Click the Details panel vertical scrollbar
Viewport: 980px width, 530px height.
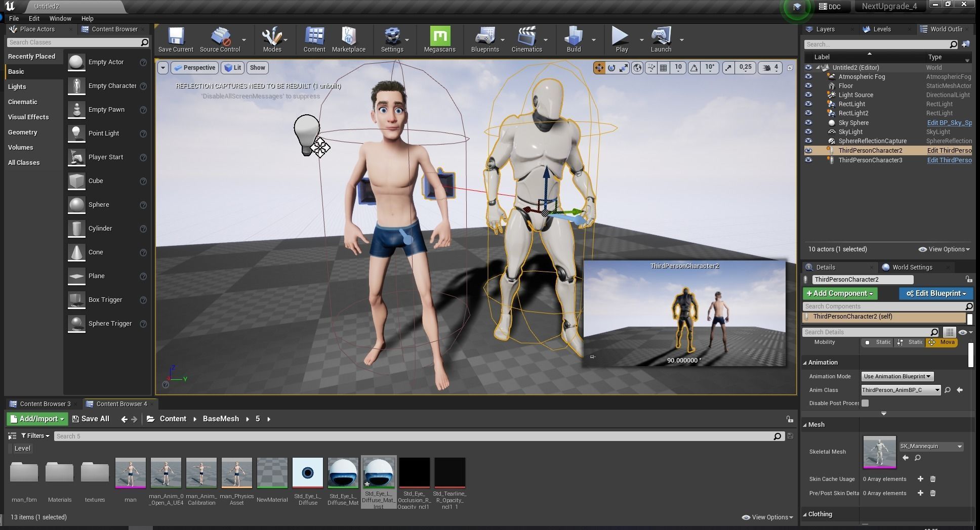(970, 355)
